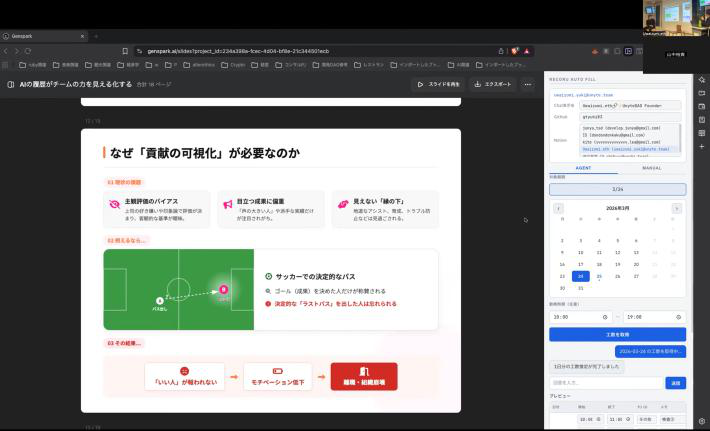This screenshot has width=710, height=431.
Task: Select the highlighted Notion user row
Action: (628, 149)
